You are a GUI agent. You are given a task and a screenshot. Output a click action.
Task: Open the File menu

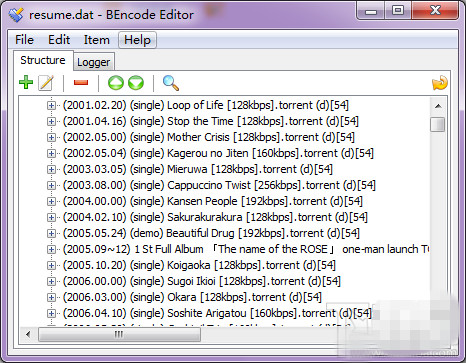(x=24, y=40)
